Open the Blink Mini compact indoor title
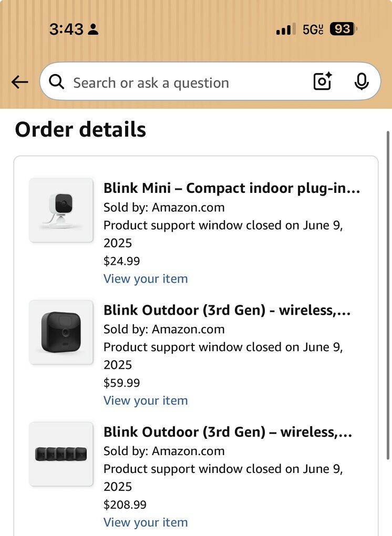 (232, 188)
